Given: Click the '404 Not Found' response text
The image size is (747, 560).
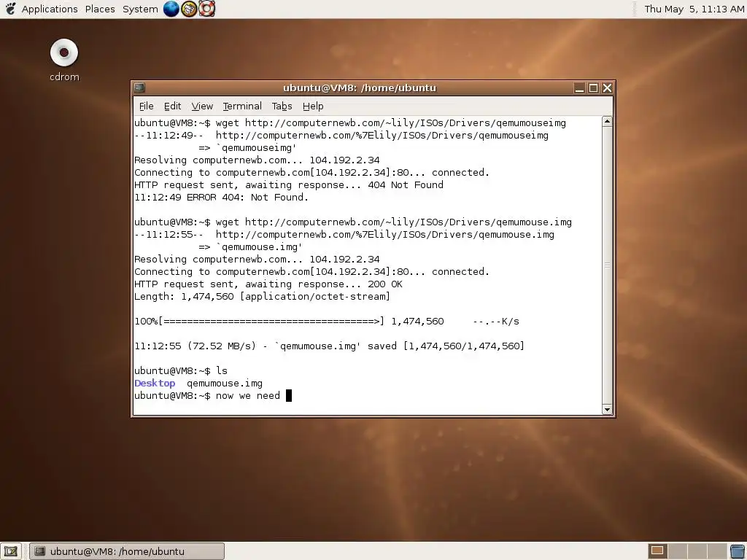Looking at the screenshot, I should [x=406, y=184].
